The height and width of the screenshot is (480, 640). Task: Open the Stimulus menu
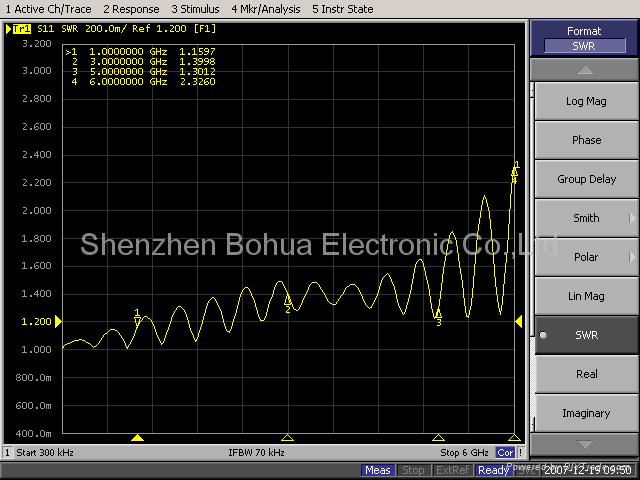(195, 9)
